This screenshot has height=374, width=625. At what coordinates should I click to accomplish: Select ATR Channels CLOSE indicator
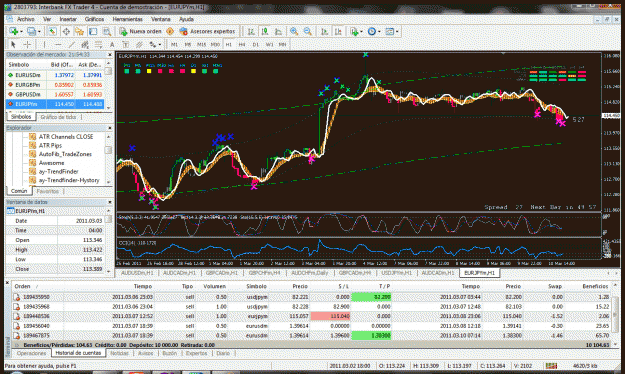(x=66, y=136)
